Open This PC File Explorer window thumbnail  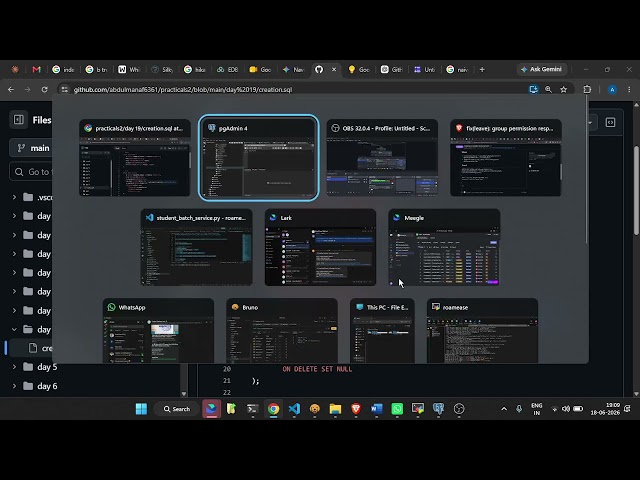(382, 331)
